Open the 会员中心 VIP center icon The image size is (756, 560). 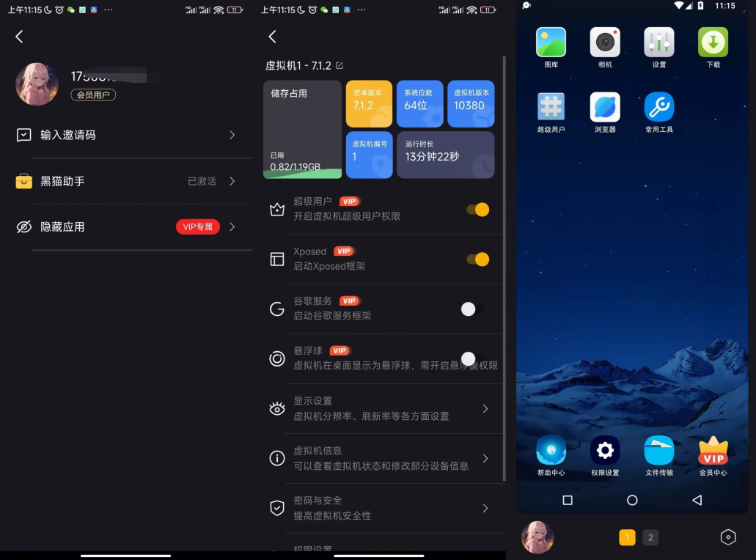pyautogui.click(x=713, y=451)
